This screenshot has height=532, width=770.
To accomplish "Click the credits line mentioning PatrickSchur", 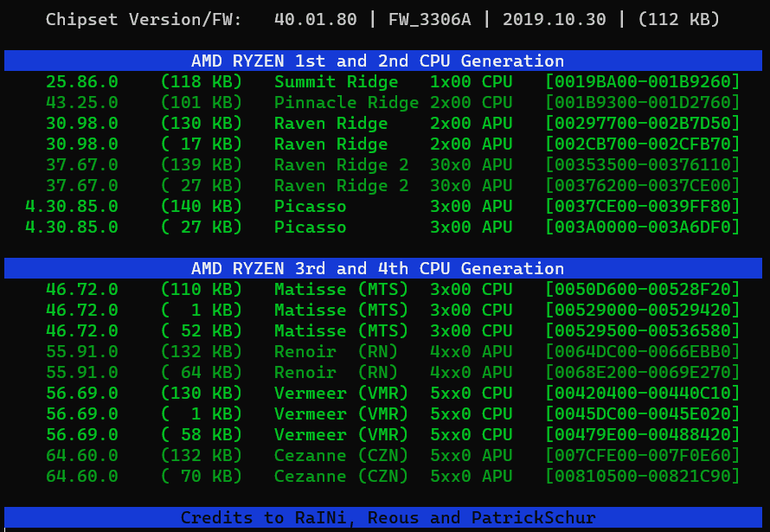I will [383, 517].
